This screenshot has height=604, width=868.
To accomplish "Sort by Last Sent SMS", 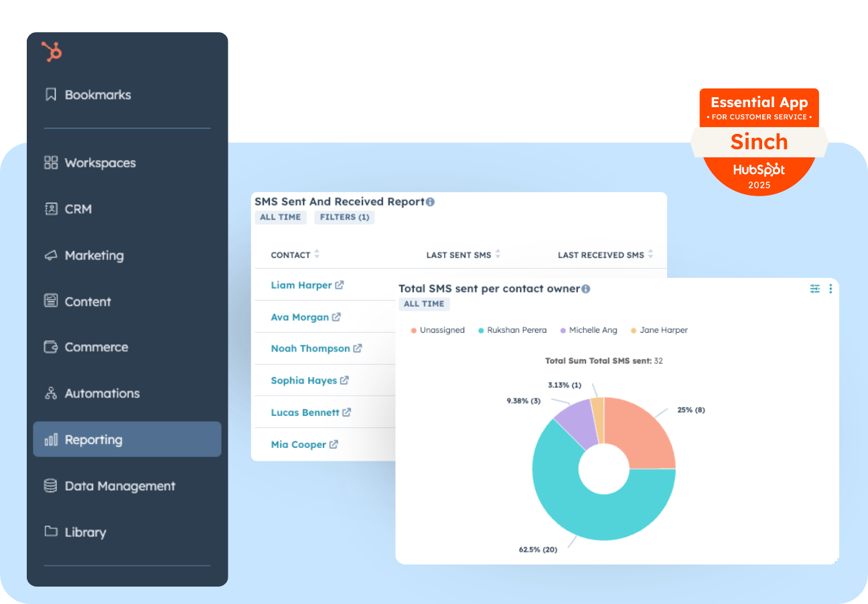I will tap(498, 254).
